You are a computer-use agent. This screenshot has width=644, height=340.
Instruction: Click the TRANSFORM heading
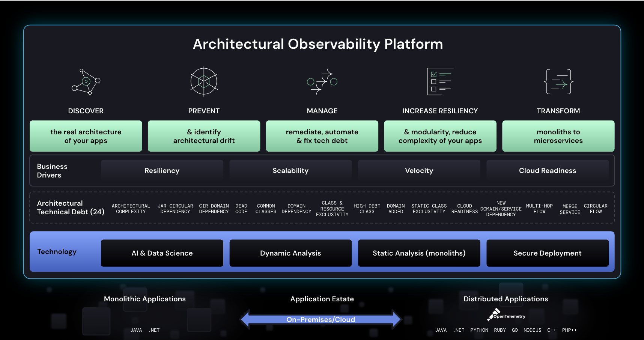(x=558, y=111)
